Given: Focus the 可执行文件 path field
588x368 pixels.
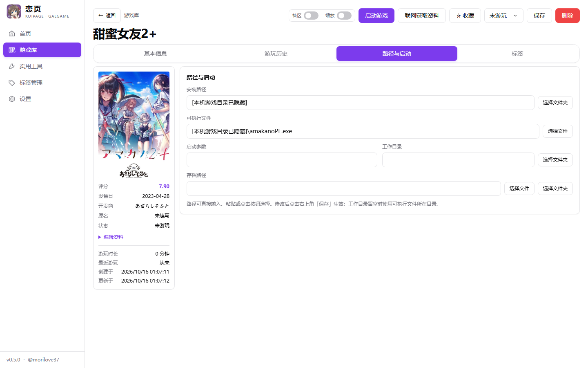Looking at the screenshot, I should pyautogui.click(x=363, y=131).
